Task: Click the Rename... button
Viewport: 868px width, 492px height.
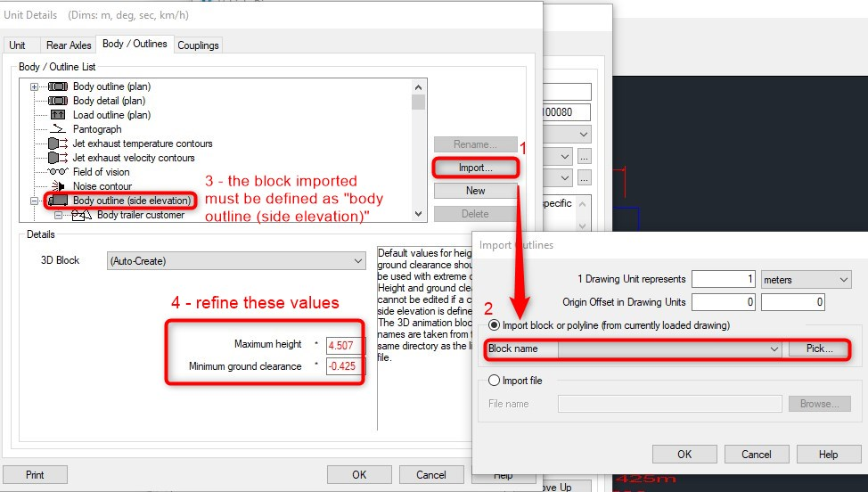Action: pos(476,144)
